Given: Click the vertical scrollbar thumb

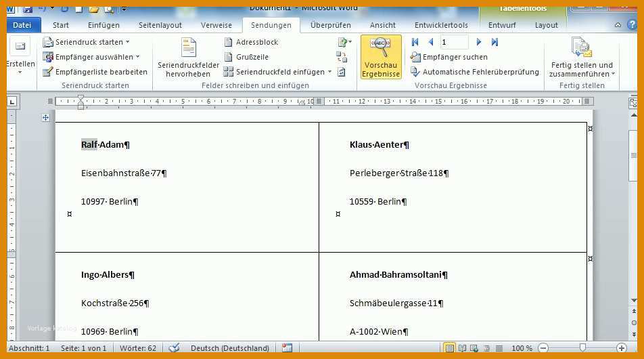Looking at the screenshot, I should (633, 155).
